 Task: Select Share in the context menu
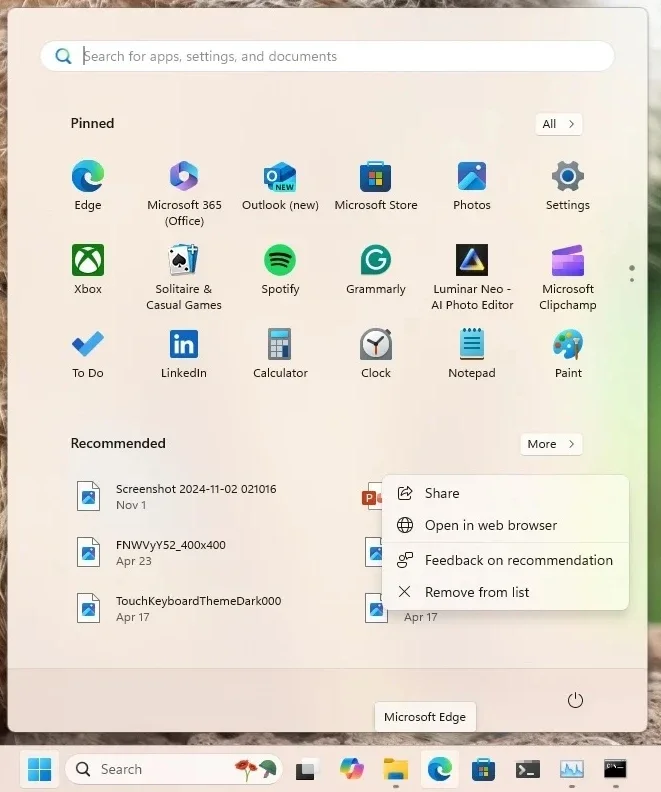[x=505, y=493]
